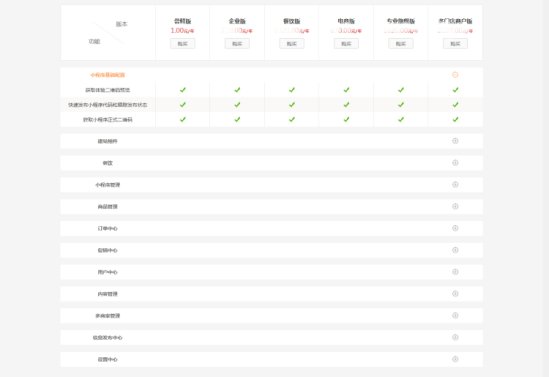Click the 版本 header label

(x=121, y=24)
